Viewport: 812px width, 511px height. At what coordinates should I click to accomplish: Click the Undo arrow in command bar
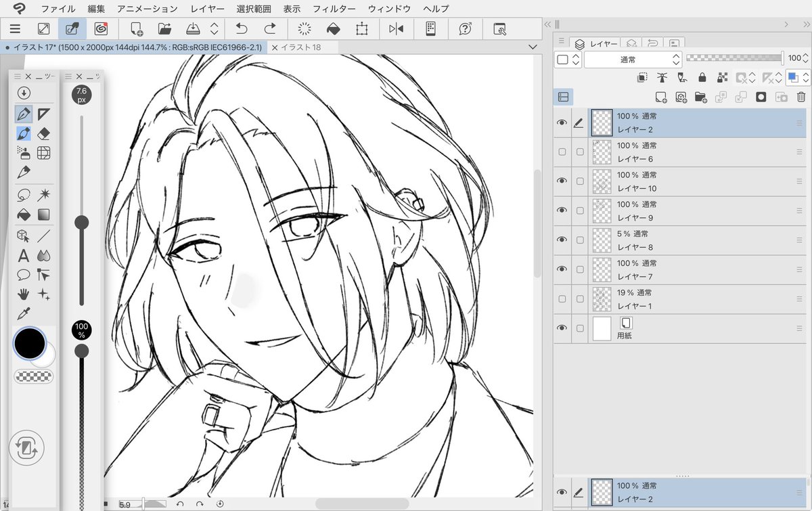pos(242,28)
